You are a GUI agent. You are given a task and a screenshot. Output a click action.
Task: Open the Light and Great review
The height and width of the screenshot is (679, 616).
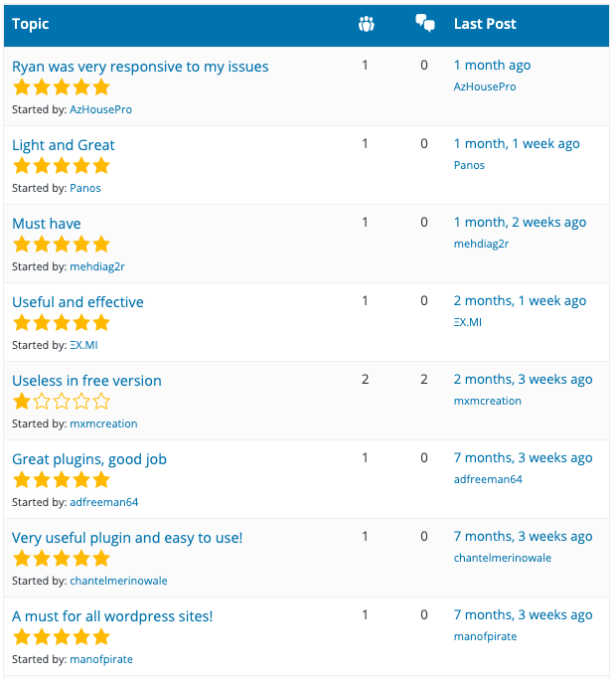point(64,145)
